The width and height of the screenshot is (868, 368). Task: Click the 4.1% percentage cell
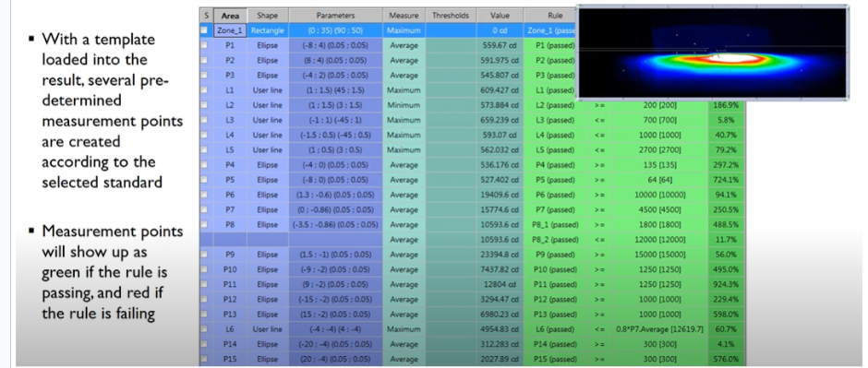[x=726, y=344]
